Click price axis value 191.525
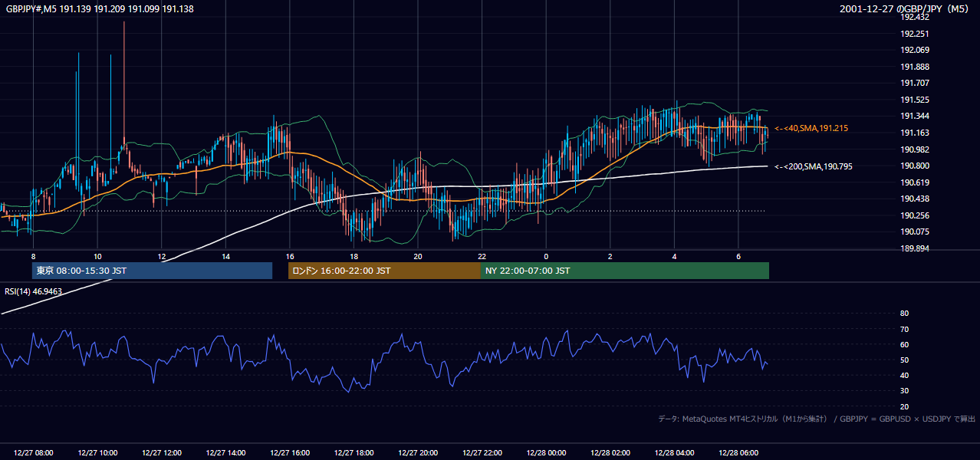Screen dimensions: 980x460 (x=915, y=100)
